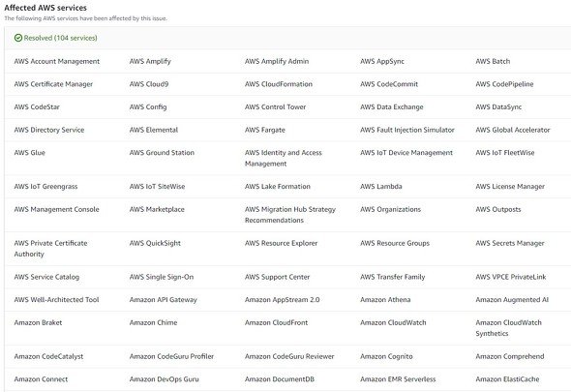This screenshot has height=392, width=571.
Task: Click the Amazon API Gateway entry
Action: [x=164, y=299]
